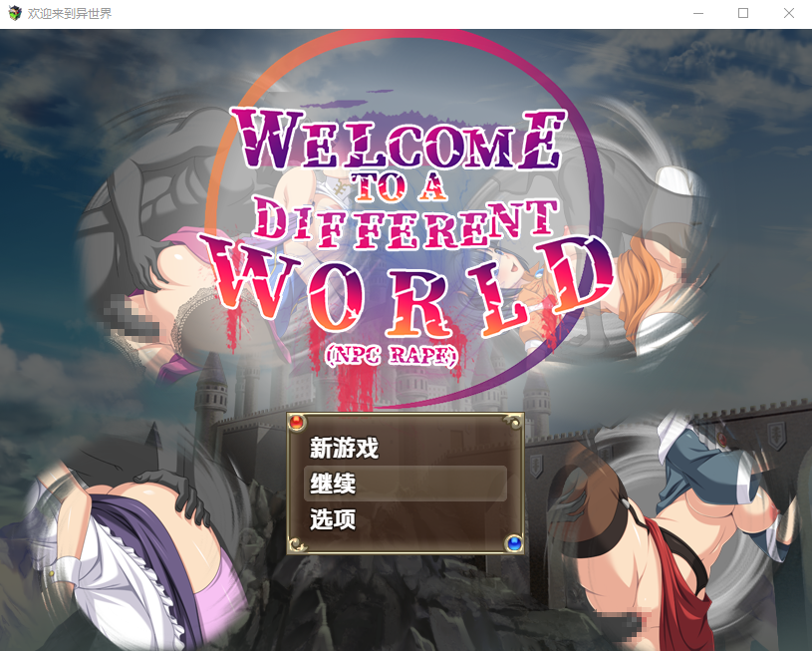
Task: Choose the 继续 continue option
Action: (333, 484)
